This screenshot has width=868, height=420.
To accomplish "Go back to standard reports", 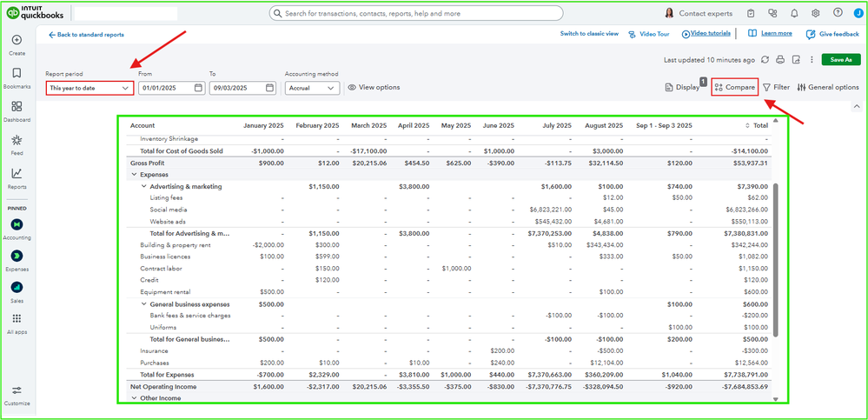I will tap(85, 35).
